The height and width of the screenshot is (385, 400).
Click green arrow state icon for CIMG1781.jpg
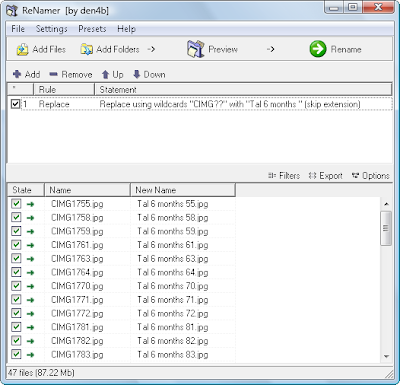(30, 327)
